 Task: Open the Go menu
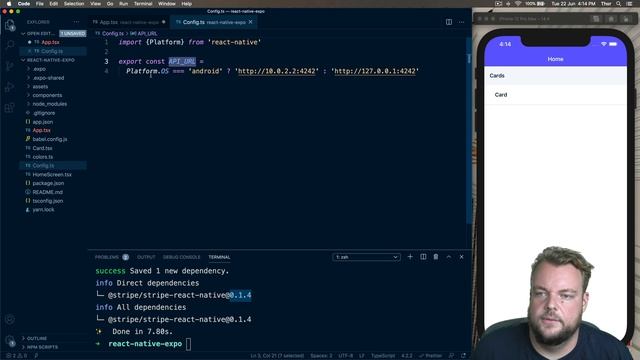(110, 4)
